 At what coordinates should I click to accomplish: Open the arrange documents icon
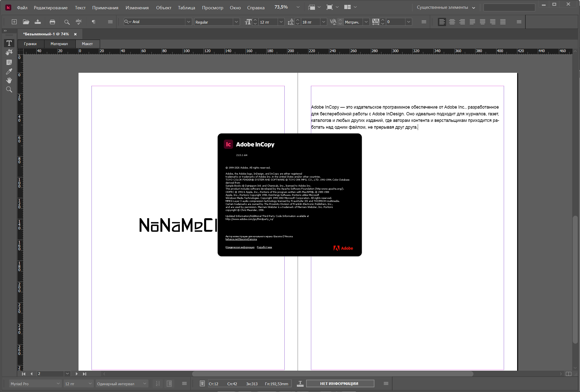[x=347, y=7]
